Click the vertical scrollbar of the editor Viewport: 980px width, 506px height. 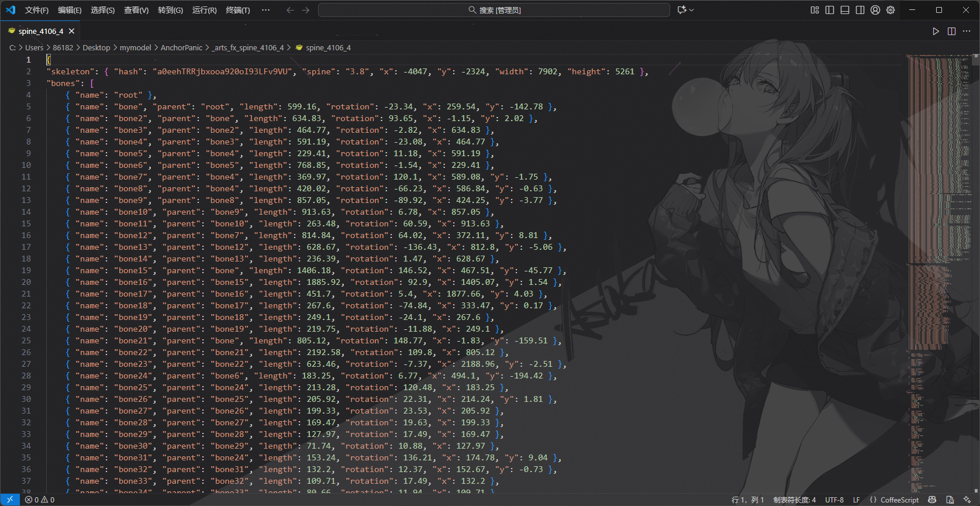(x=976, y=275)
